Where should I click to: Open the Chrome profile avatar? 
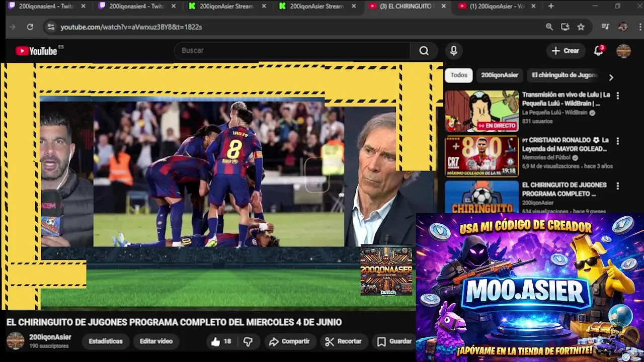623,27
